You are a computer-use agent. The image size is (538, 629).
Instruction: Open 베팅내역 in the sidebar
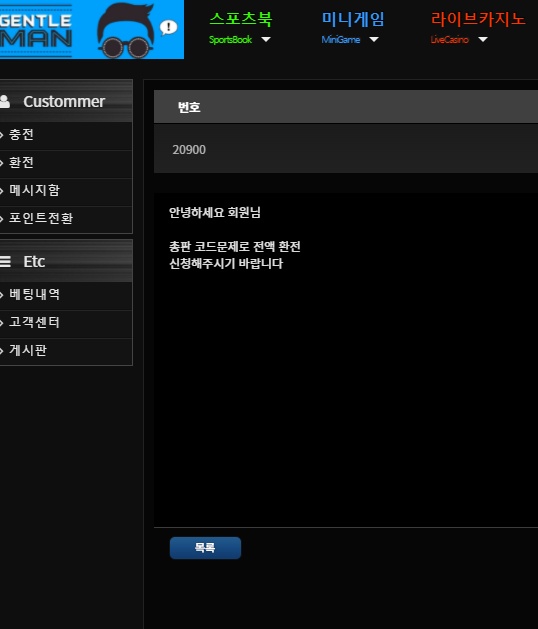pos(66,295)
